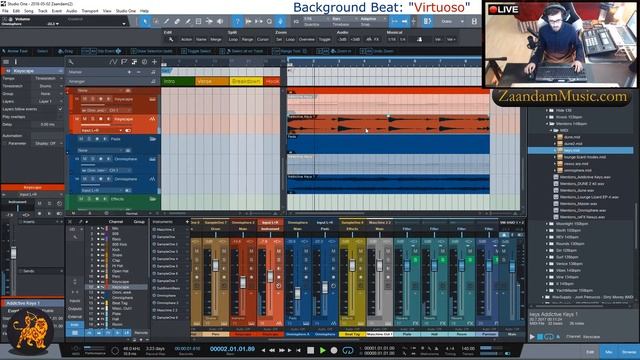Toggle the loop button in transport
The image size is (640, 360).
[348, 350]
